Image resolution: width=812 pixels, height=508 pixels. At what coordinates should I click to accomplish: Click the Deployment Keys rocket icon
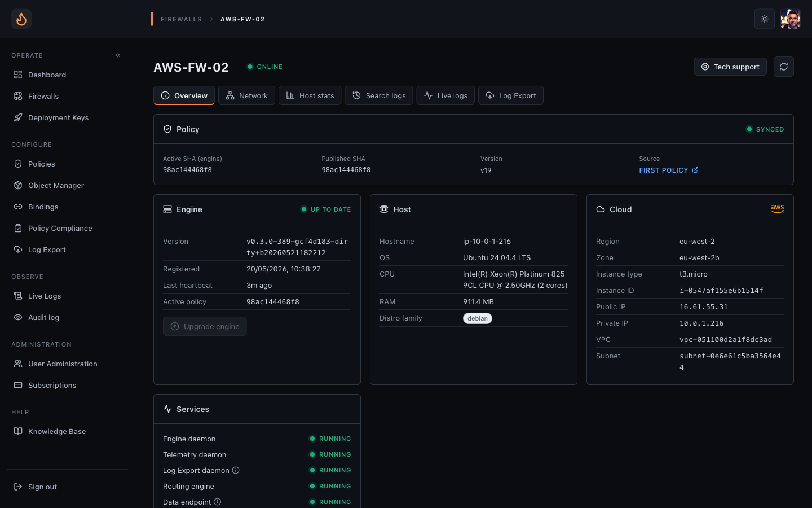click(x=18, y=117)
